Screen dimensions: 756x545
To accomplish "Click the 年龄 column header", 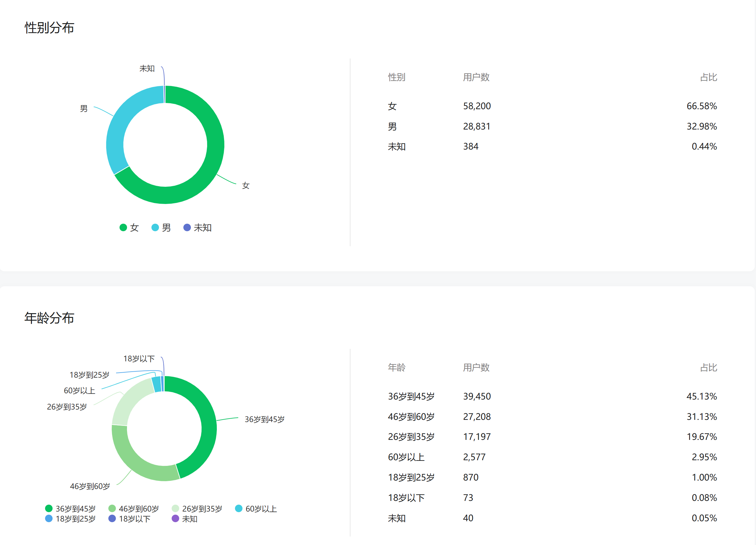I will click(397, 368).
